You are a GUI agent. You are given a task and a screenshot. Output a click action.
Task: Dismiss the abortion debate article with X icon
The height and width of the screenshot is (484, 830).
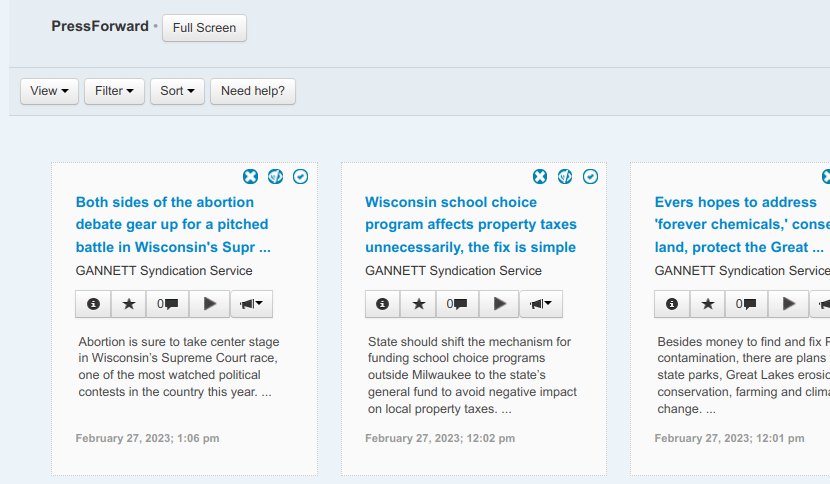tap(250, 176)
